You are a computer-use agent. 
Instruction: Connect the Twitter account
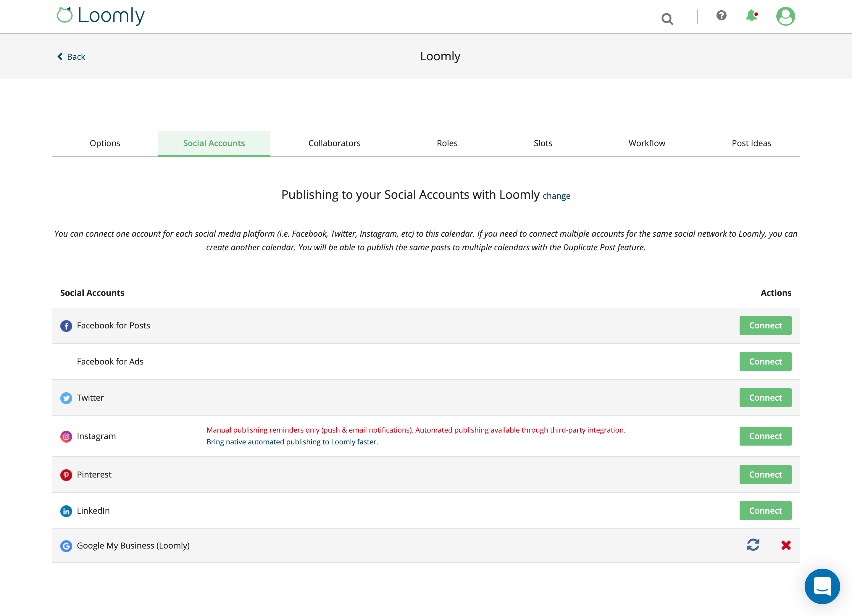(x=765, y=397)
